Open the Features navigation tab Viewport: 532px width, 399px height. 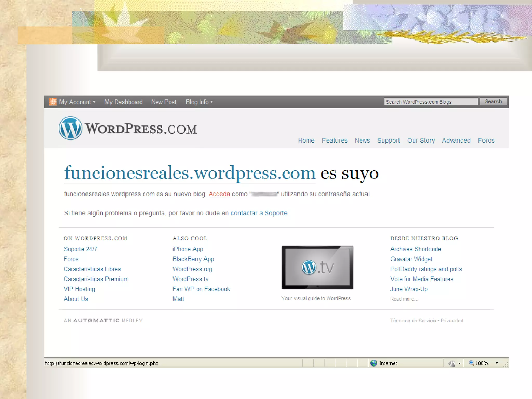pos(335,141)
